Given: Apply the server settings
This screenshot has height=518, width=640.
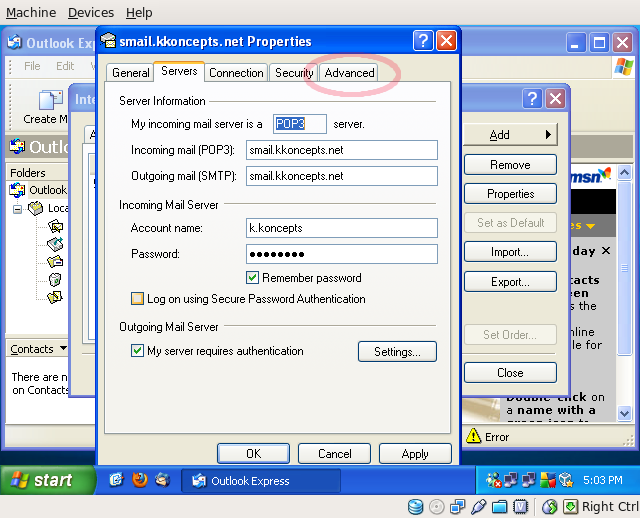Looking at the screenshot, I should [415, 454].
